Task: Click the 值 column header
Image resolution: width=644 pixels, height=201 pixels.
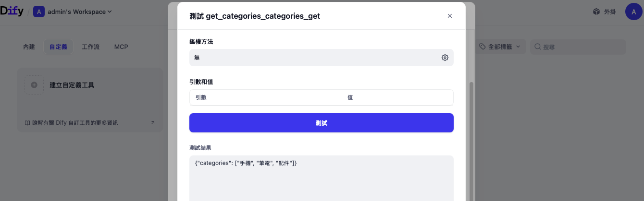Action: click(x=350, y=97)
